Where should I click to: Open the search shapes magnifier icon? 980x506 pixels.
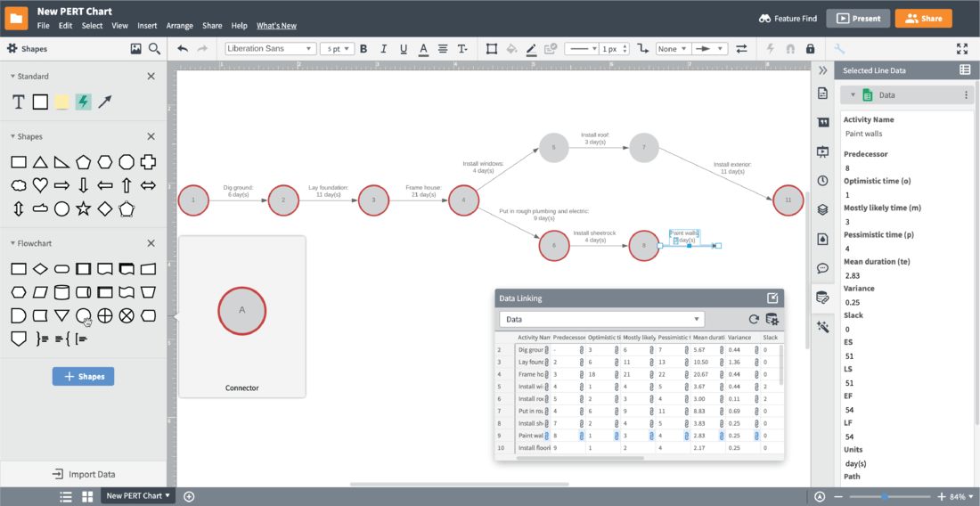[x=154, y=49]
